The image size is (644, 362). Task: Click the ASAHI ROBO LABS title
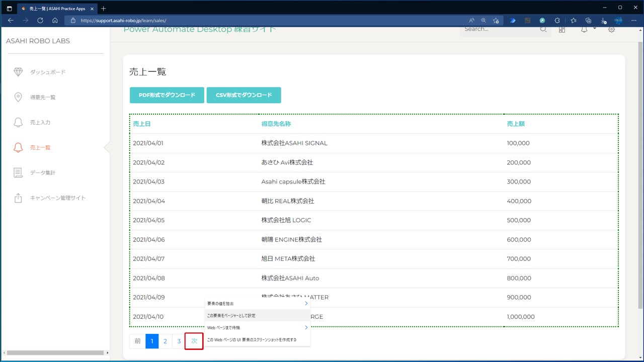[x=38, y=41]
